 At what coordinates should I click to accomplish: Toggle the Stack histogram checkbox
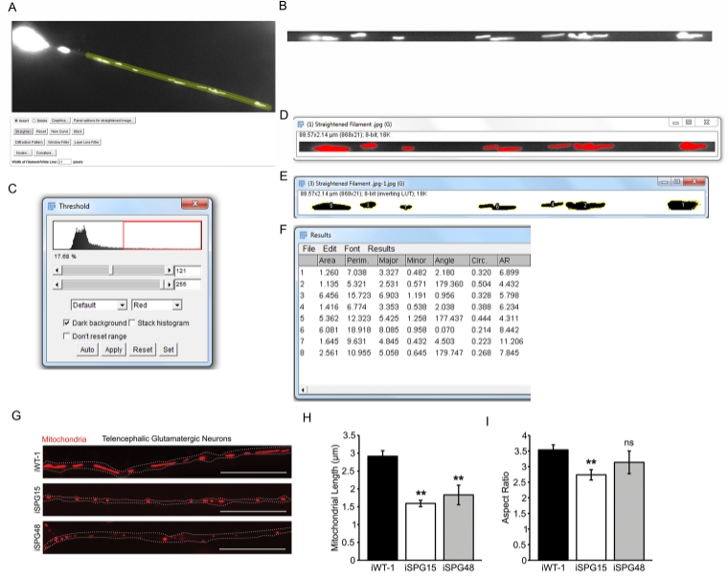click(x=132, y=322)
